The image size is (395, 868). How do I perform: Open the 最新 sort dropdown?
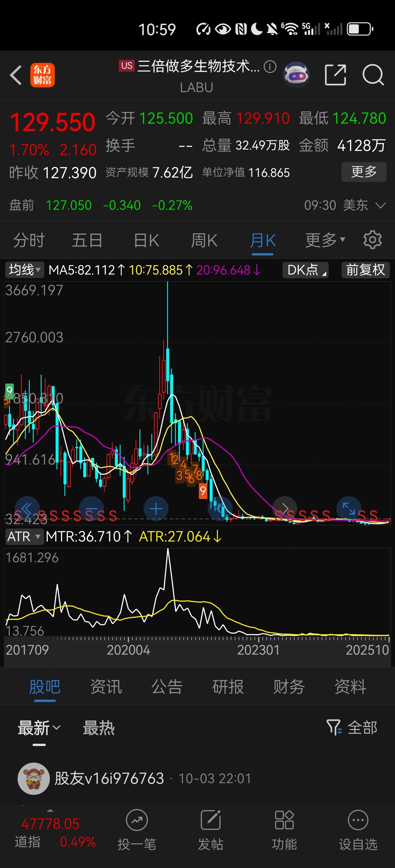pyautogui.click(x=39, y=728)
